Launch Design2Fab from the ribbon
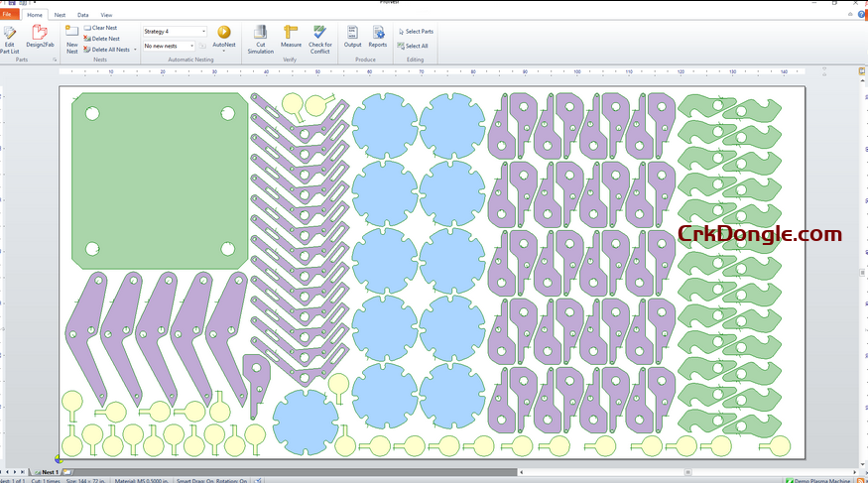 [x=40, y=39]
